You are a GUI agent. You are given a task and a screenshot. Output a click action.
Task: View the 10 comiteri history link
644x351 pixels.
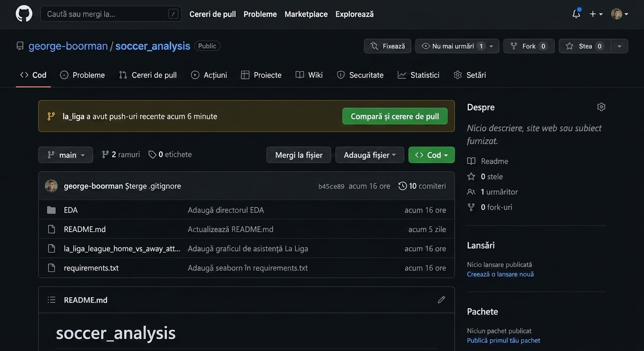click(x=422, y=186)
